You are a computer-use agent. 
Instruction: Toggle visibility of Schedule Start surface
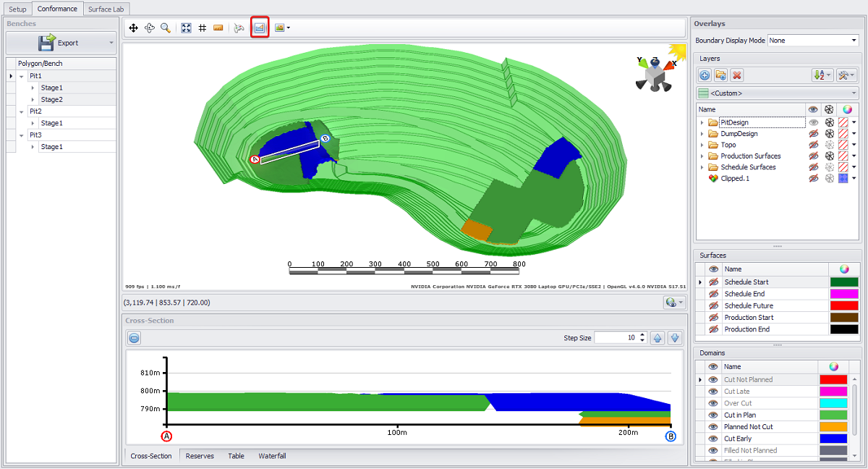[713, 282]
